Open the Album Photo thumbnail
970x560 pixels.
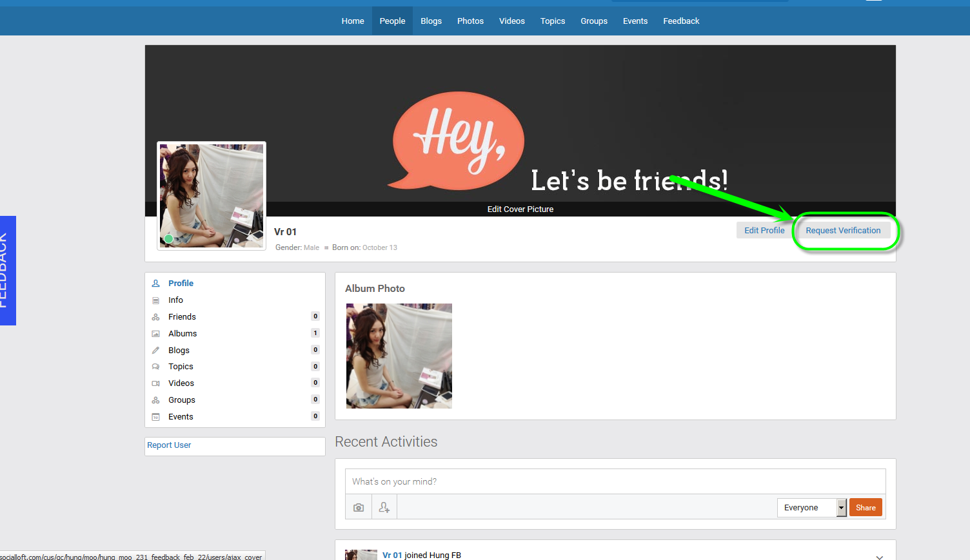[x=399, y=356]
